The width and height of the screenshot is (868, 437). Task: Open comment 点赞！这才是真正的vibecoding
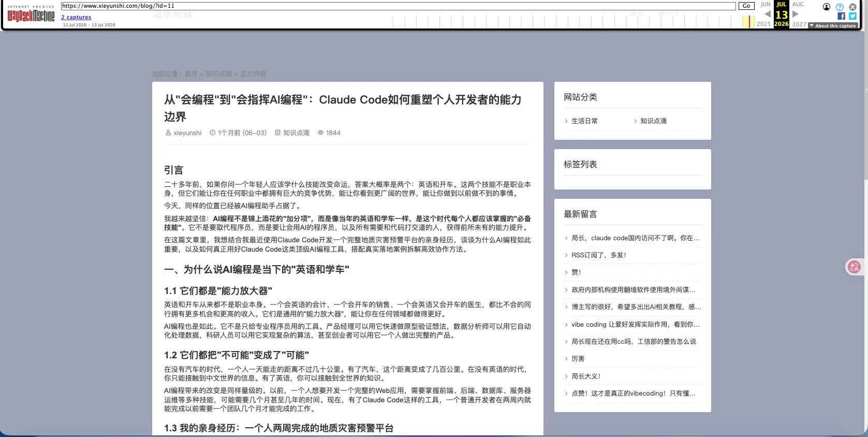(633, 394)
